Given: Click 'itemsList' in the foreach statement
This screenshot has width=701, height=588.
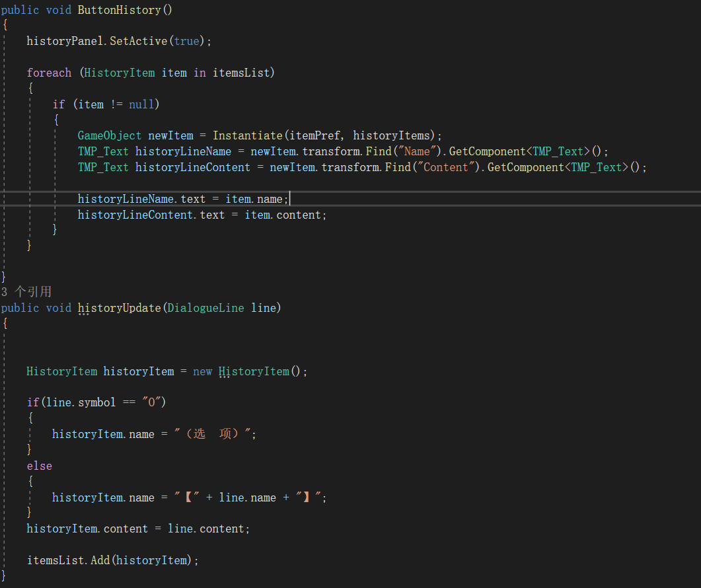Looking at the screenshot, I should pos(241,73).
